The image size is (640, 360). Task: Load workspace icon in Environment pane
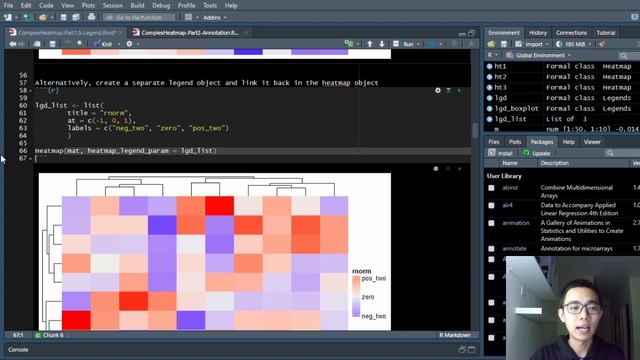[491, 44]
